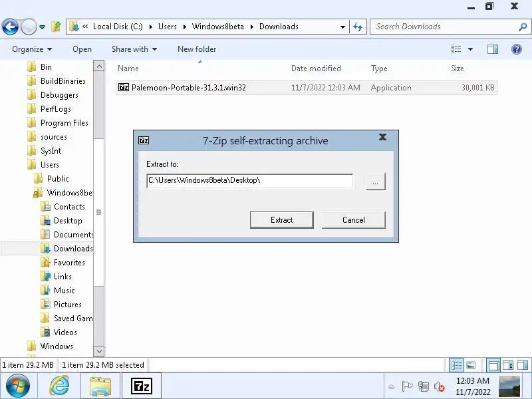This screenshot has width=532, height=399.
Task: Launch Internet Explorer from taskbar
Action: [x=60, y=386]
